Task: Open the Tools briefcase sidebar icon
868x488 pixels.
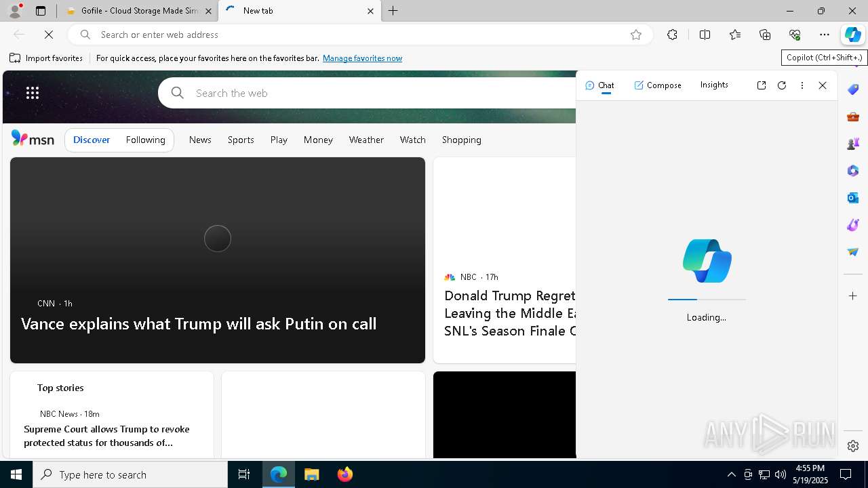Action: pyautogui.click(x=853, y=117)
